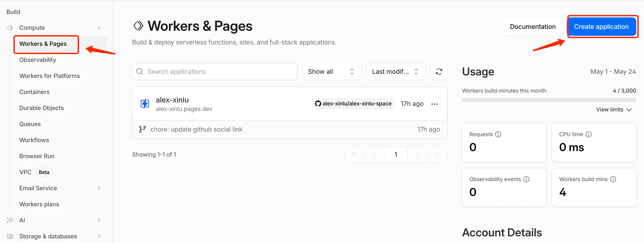Click the info icon next to Requests

coord(498,134)
